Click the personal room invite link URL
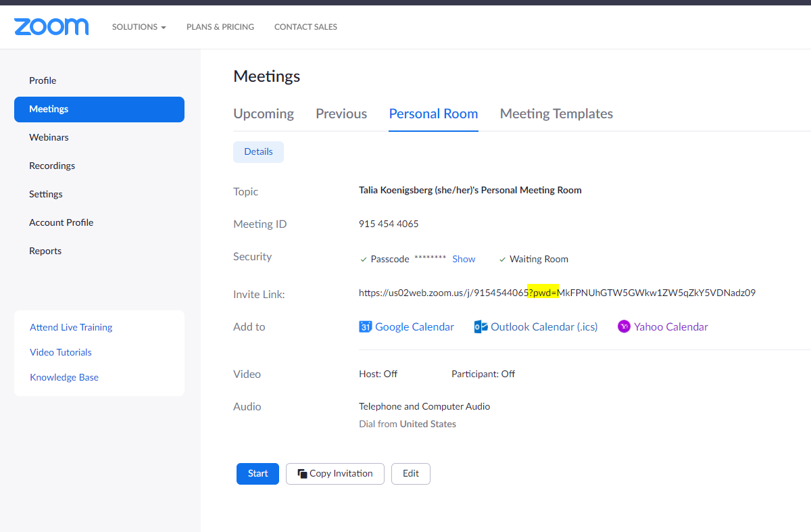The image size is (811, 532). tap(557, 293)
